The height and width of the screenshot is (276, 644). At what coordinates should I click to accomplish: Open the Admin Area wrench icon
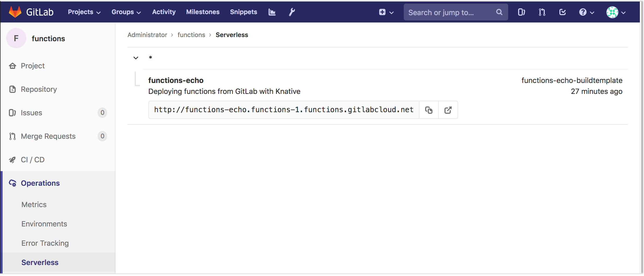click(292, 12)
